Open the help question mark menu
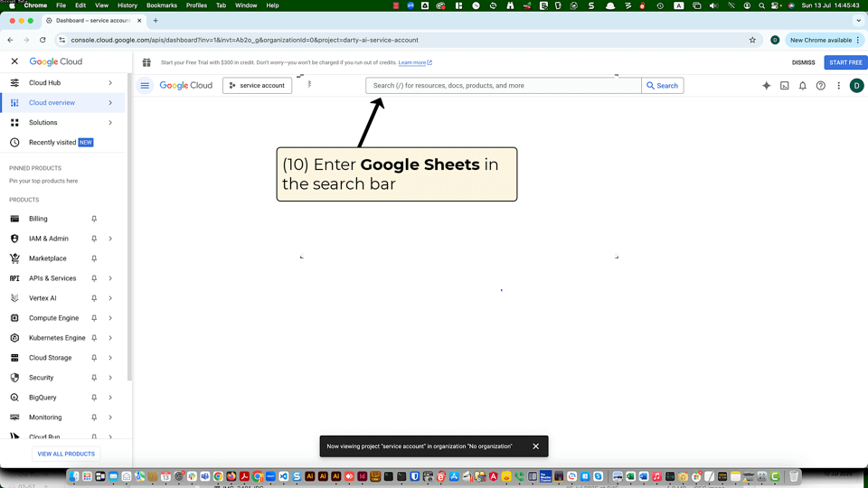The width and height of the screenshot is (868, 488). click(x=821, y=86)
